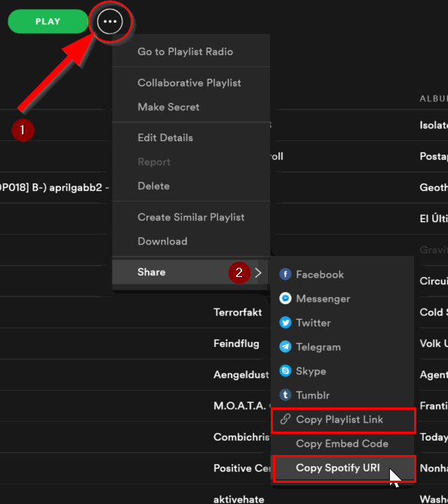Click album text starting with Circui

tap(434, 281)
